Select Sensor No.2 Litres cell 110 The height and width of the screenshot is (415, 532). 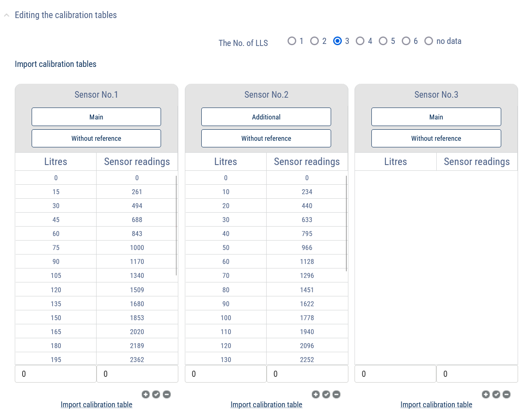pos(226,332)
